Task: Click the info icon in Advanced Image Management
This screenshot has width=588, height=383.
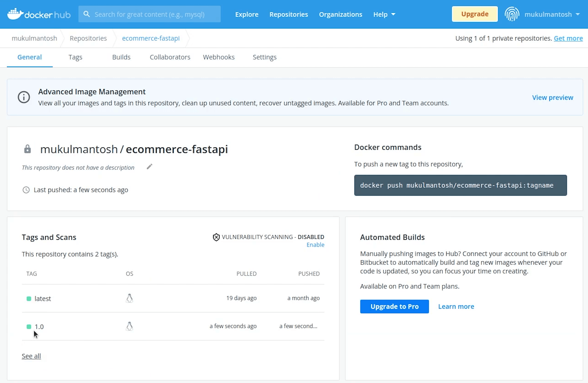Action: (x=24, y=97)
